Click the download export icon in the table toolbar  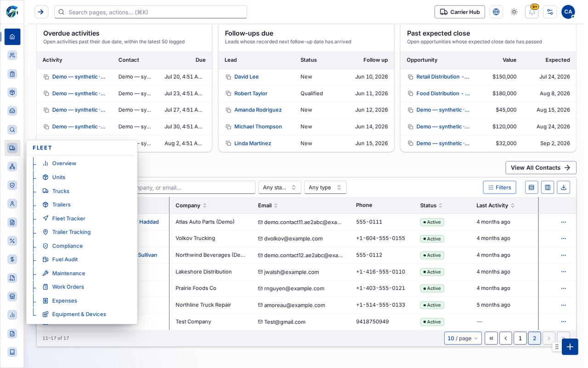pyautogui.click(x=564, y=187)
